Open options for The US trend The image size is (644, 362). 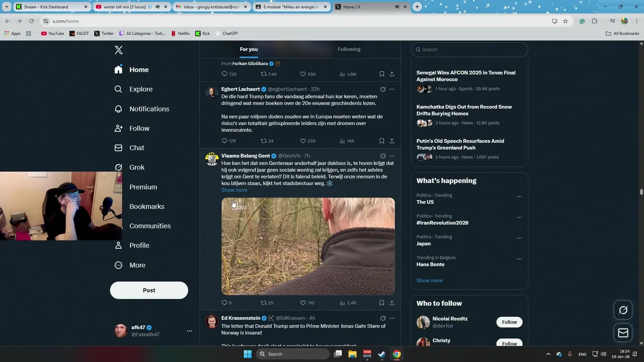click(519, 197)
